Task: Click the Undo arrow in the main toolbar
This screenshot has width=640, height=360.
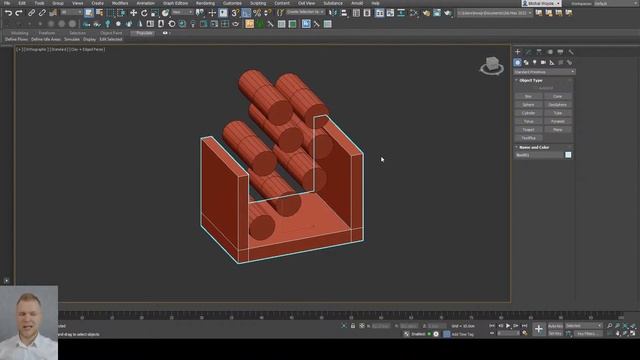Action: (8, 13)
